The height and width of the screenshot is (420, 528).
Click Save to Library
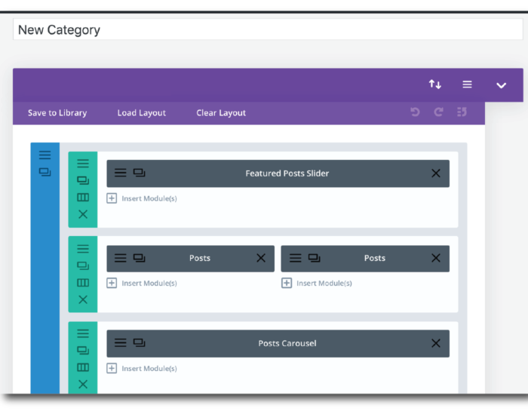(57, 113)
